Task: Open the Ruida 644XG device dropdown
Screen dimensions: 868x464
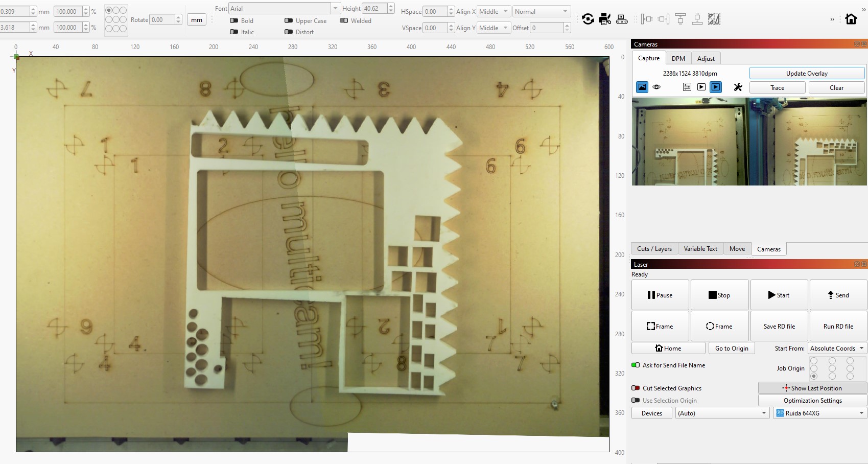Action: click(x=820, y=413)
